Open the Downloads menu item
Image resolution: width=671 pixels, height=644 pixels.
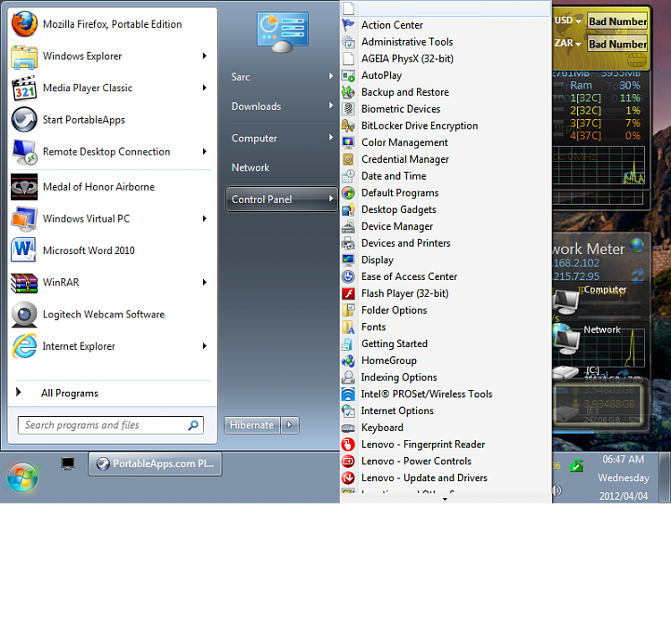coord(282,106)
